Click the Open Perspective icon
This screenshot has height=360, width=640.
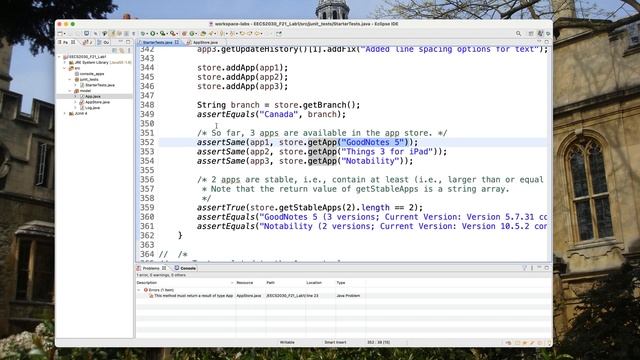[x=531, y=33]
